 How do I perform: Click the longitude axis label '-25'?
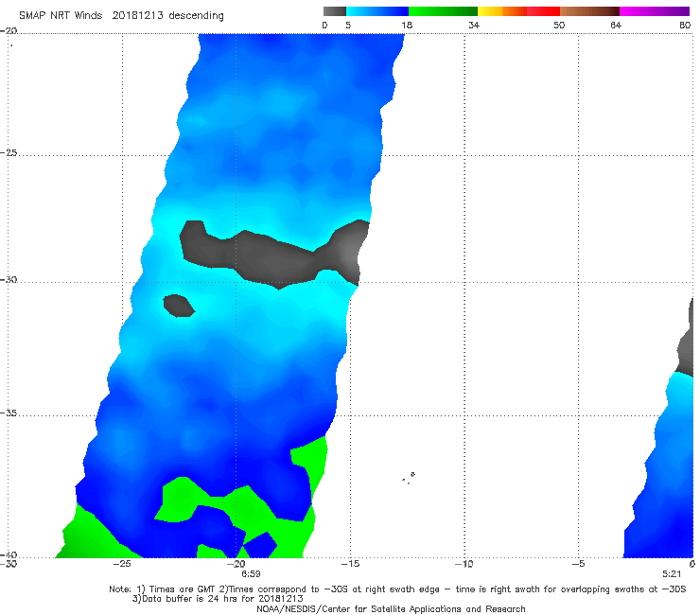(x=122, y=564)
